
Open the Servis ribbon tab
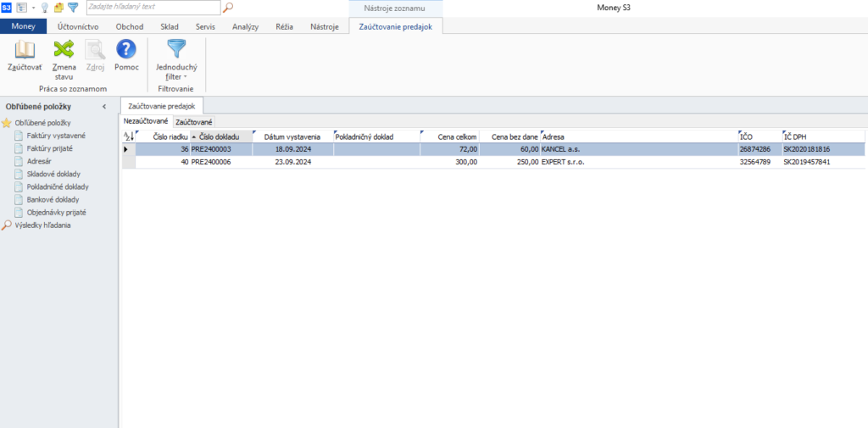(x=205, y=26)
